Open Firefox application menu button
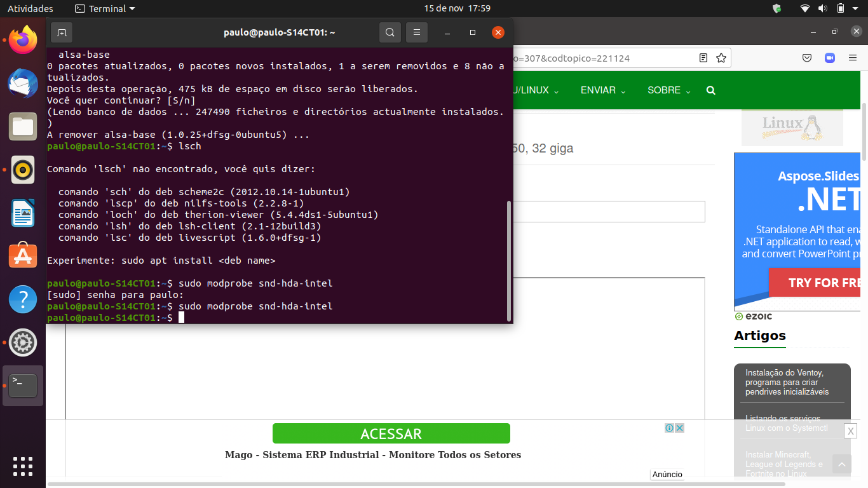The image size is (868, 488). (853, 58)
